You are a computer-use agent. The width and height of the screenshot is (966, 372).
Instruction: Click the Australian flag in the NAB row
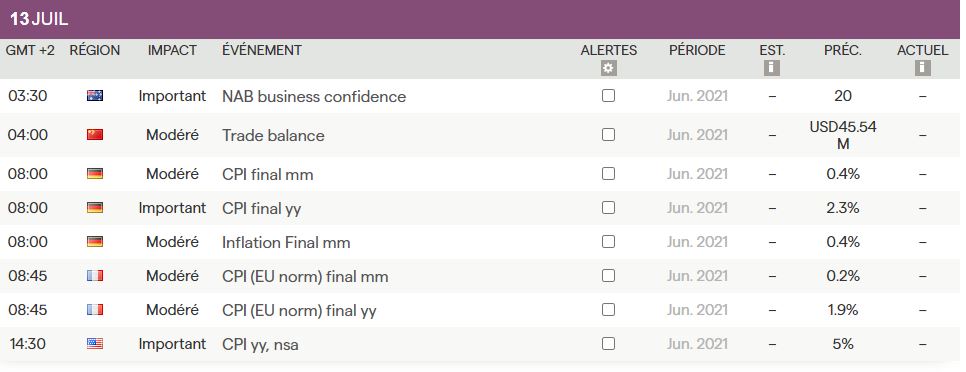[95, 95]
